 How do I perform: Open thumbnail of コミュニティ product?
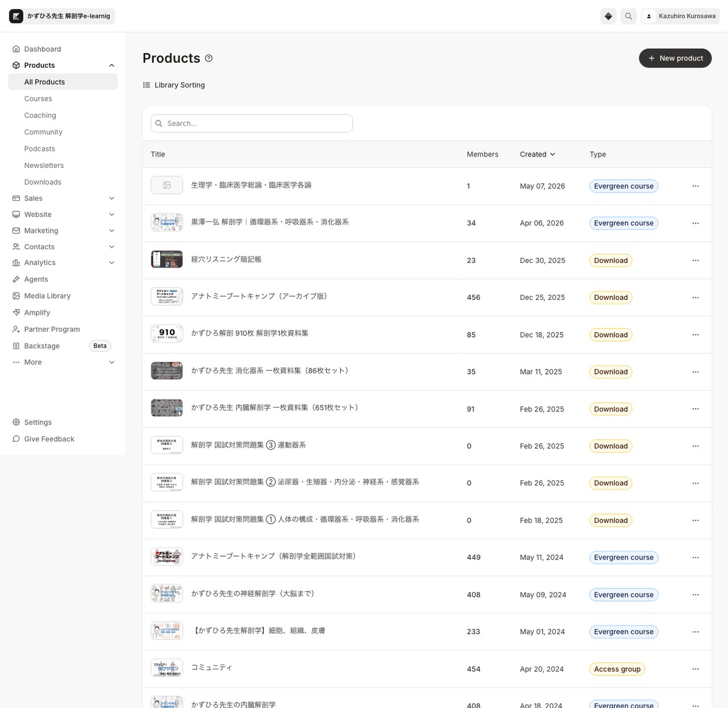click(167, 668)
